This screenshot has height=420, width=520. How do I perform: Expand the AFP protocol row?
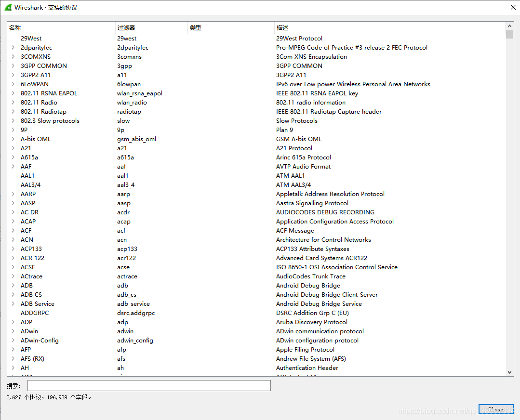coord(13,349)
